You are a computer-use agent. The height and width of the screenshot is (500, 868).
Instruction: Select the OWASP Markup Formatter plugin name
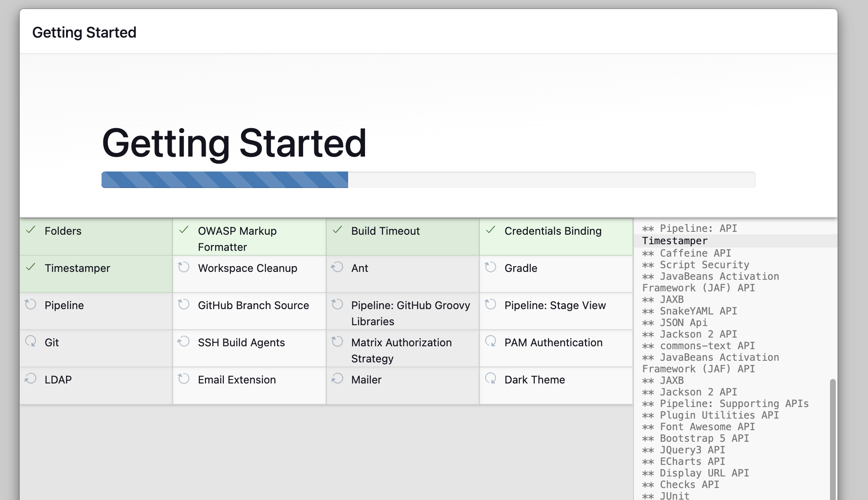[x=237, y=239]
